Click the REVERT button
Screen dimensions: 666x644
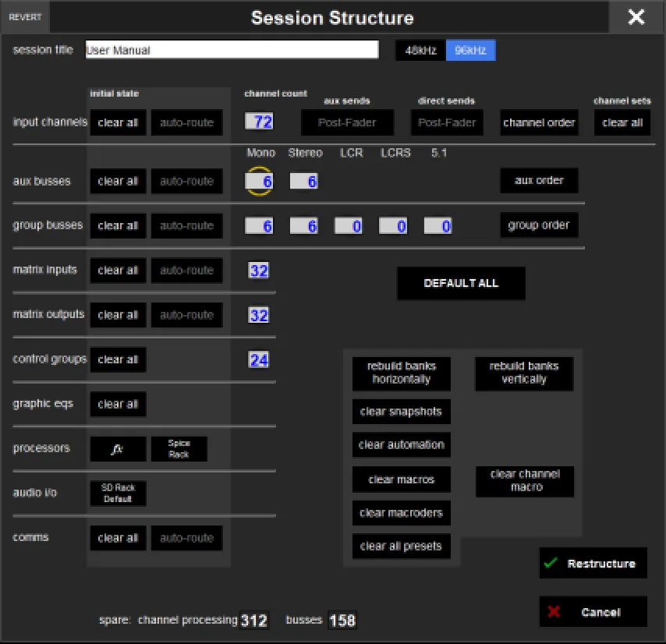pos(25,17)
